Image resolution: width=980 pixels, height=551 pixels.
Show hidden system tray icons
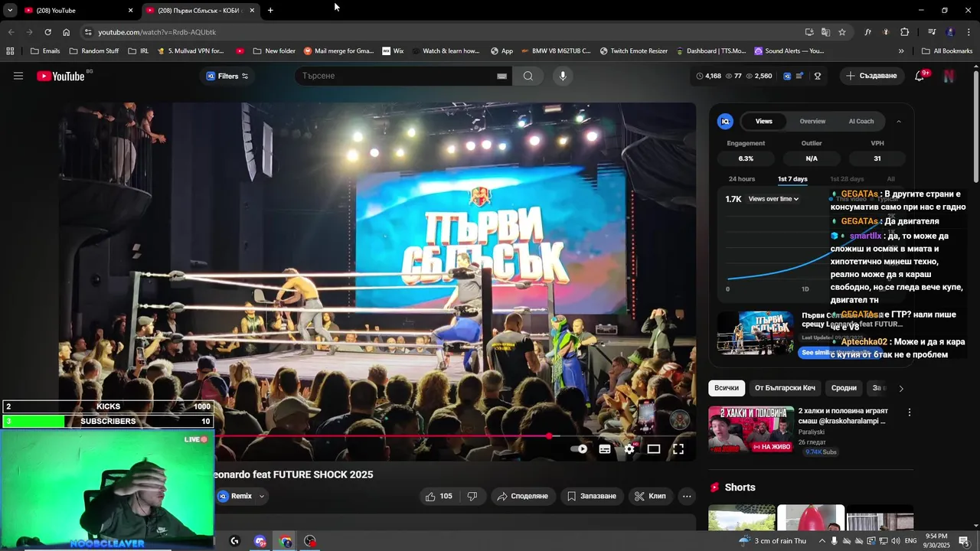tap(822, 541)
